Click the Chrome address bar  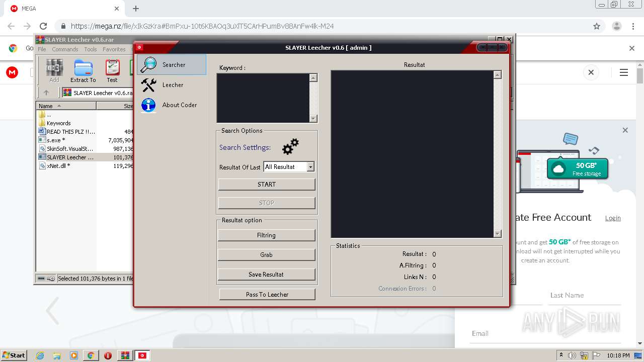tap(322, 26)
